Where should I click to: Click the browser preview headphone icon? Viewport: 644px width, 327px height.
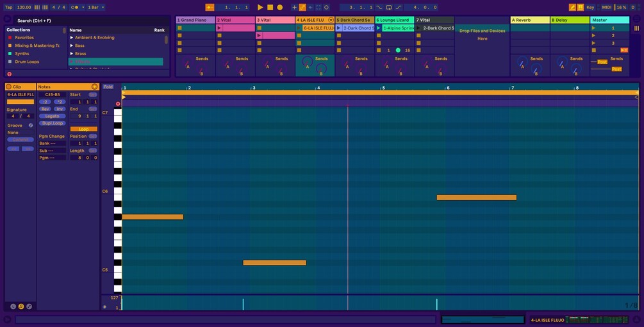coord(10,74)
